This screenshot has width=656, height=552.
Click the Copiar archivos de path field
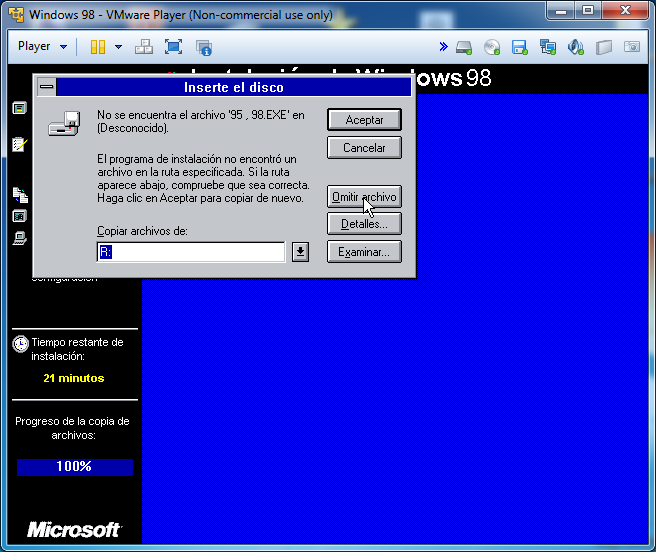[190, 253]
